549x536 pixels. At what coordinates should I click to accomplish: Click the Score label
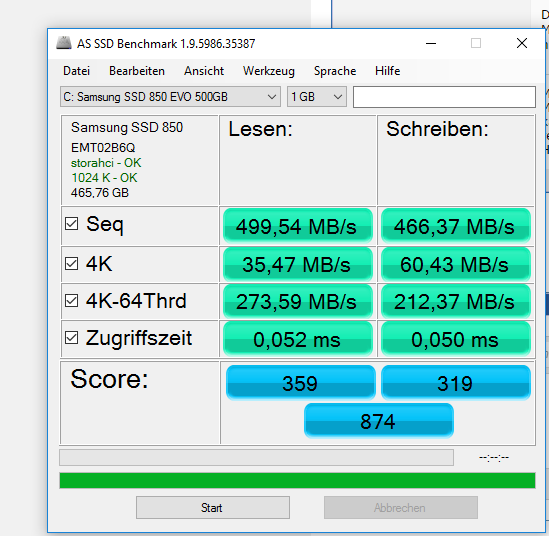tap(110, 379)
